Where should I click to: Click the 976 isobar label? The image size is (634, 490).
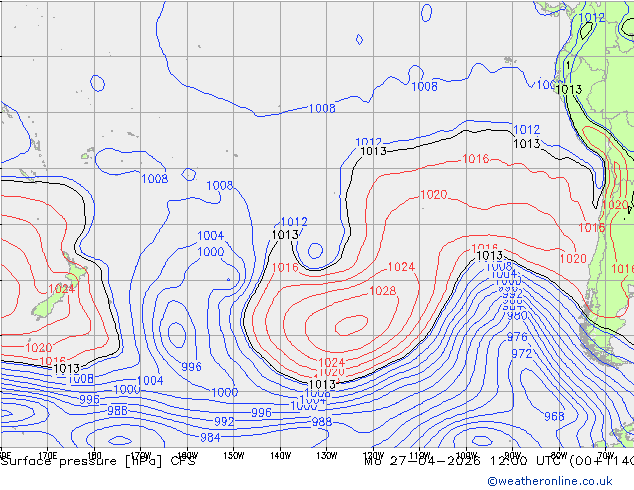pyautogui.click(x=517, y=336)
